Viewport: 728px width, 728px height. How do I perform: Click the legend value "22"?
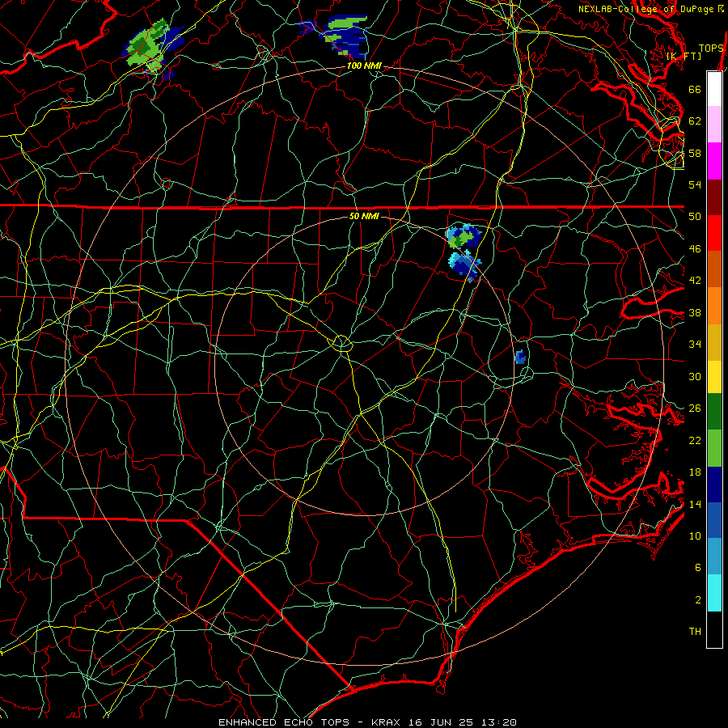(x=695, y=441)
